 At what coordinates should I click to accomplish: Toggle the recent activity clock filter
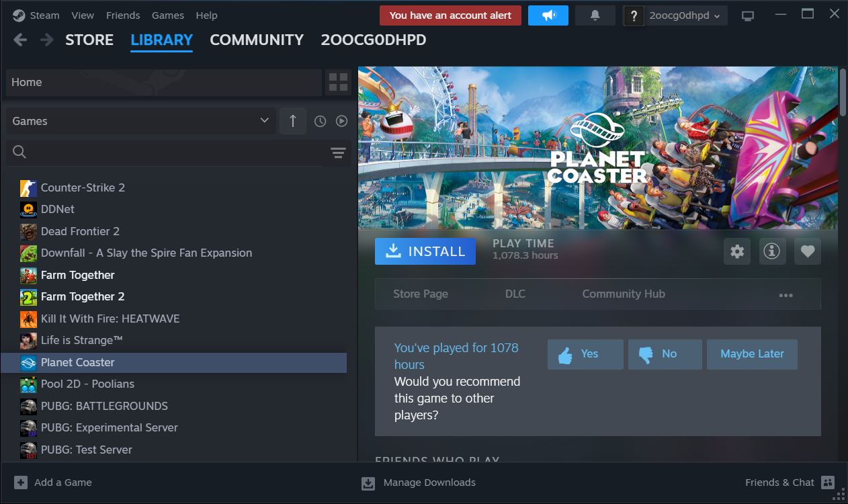(x=321, y=121)
